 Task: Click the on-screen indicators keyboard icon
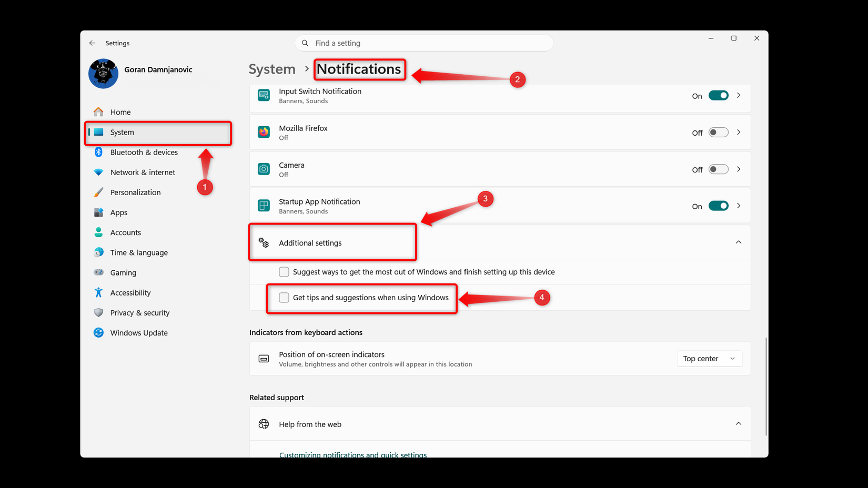click(x=264, y=359)
